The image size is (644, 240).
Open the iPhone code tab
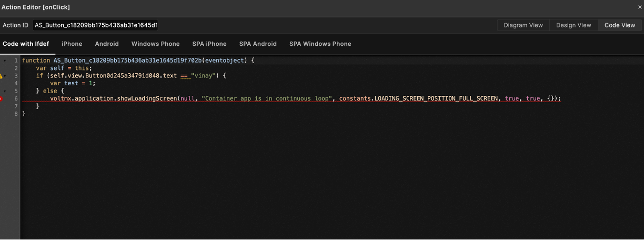[72, 44]
